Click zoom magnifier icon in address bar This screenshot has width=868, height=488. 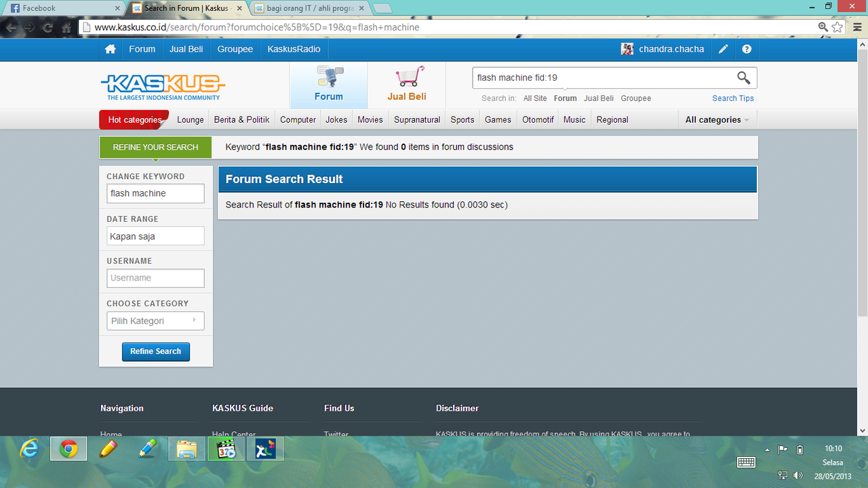[823, 27]
